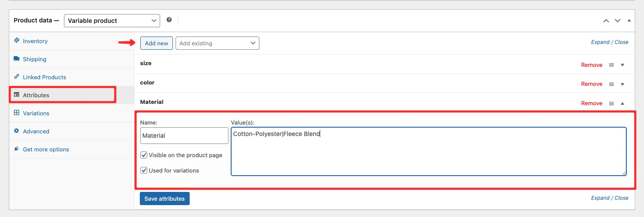Viewport: 644px width, 217px height.
Task: Click the Inventory tag icon
Action: (17, 40)
